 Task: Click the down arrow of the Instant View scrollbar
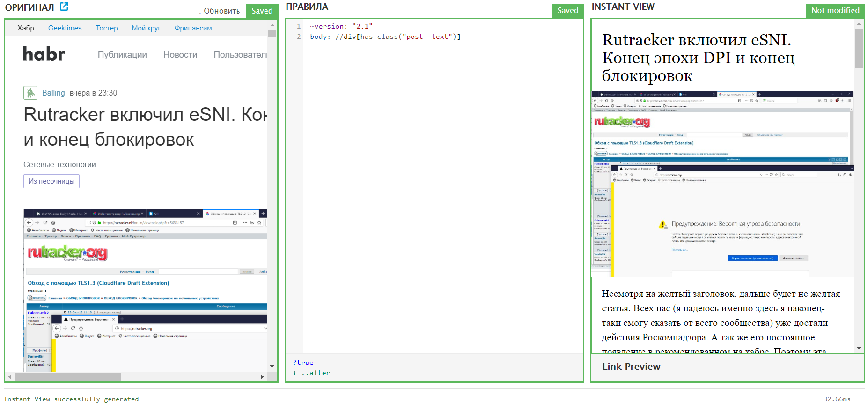(859, 348)
